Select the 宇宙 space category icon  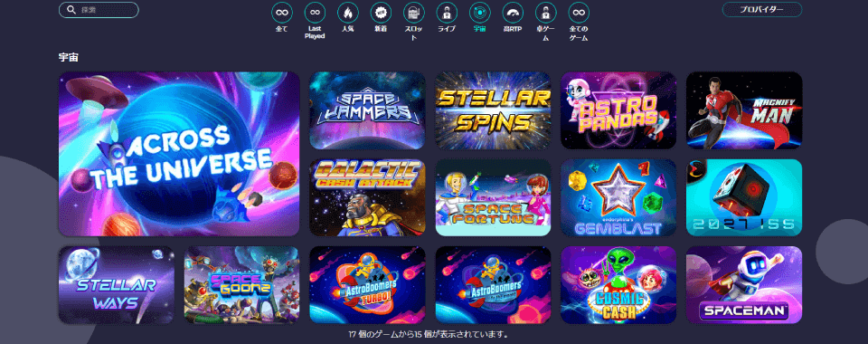tap(479, 12)
